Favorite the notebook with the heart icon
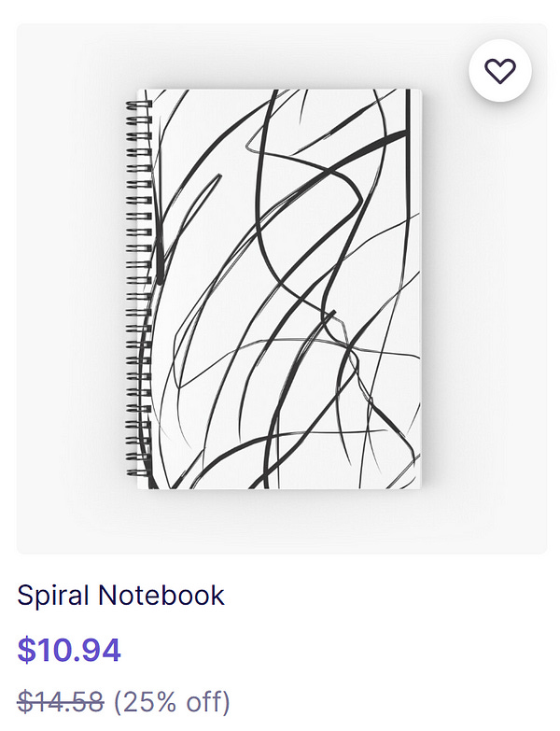 coord(500,71)
